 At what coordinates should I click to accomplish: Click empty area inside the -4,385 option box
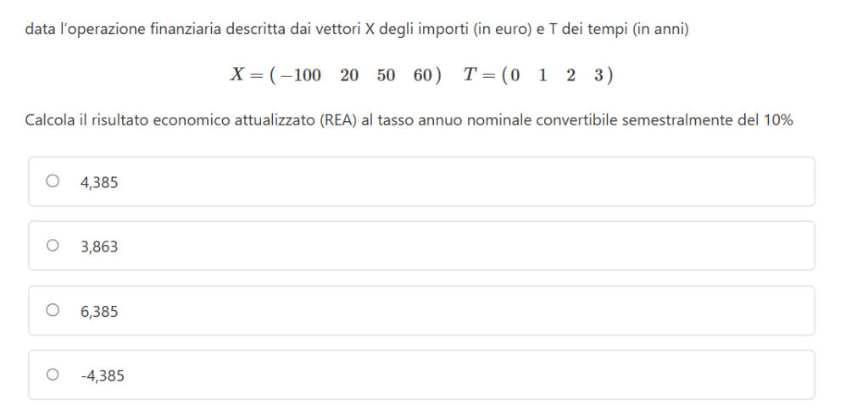[466, 375]
